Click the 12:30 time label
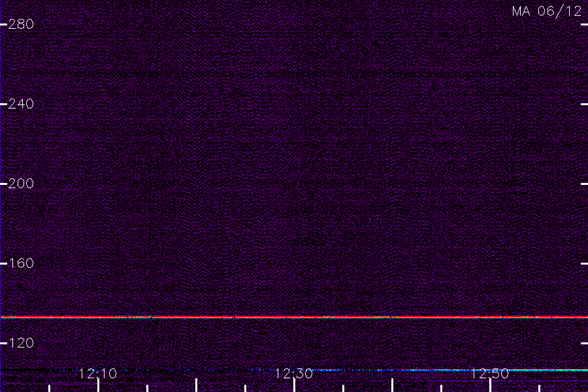 pyautogui.click(x=294, y=374)
